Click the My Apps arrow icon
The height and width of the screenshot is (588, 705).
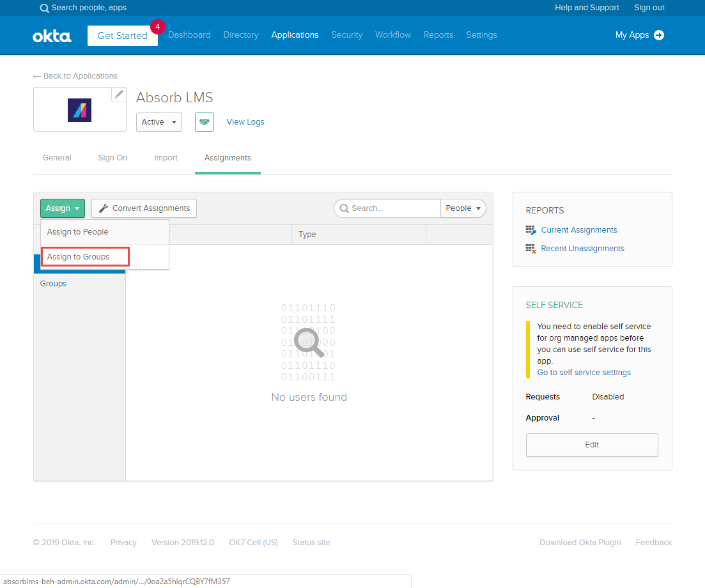click(659, 35)
